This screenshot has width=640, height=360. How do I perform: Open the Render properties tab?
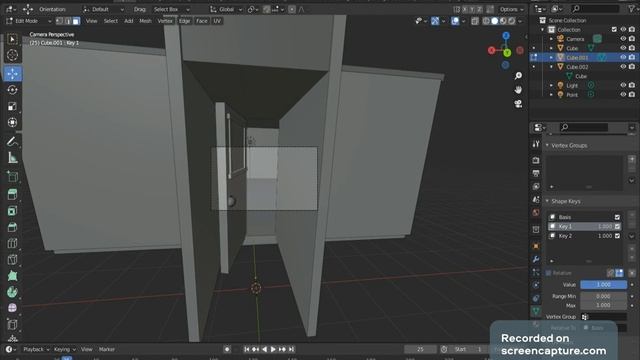click(536, 160)
